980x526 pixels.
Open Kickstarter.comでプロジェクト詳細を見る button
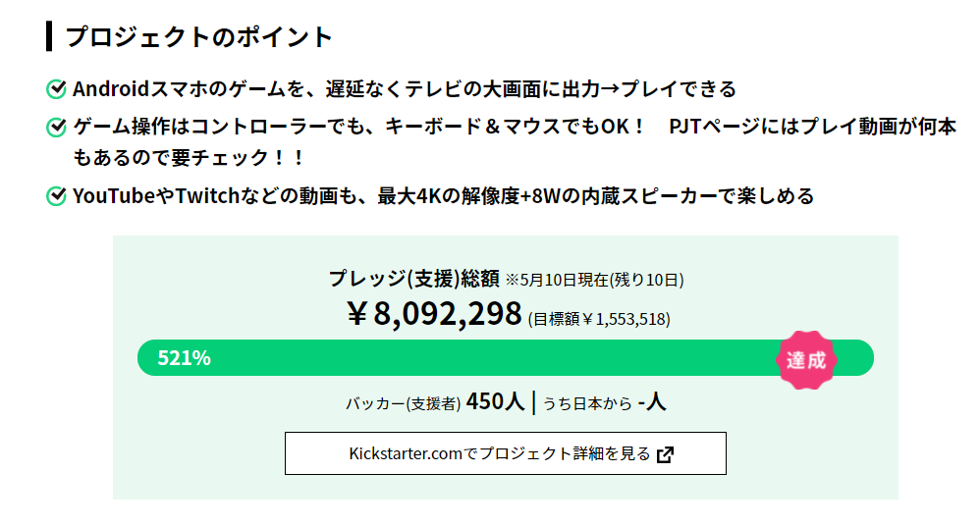[506, 453]
